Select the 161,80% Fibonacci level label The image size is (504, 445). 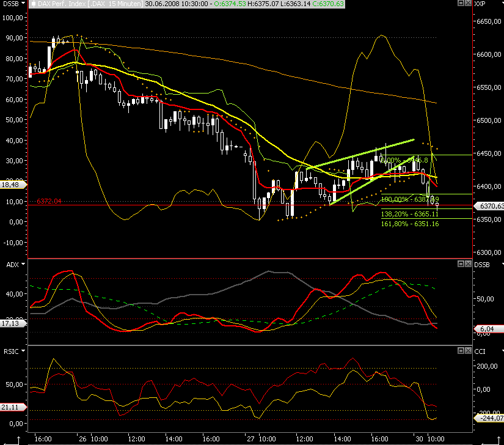pos(410,224)
